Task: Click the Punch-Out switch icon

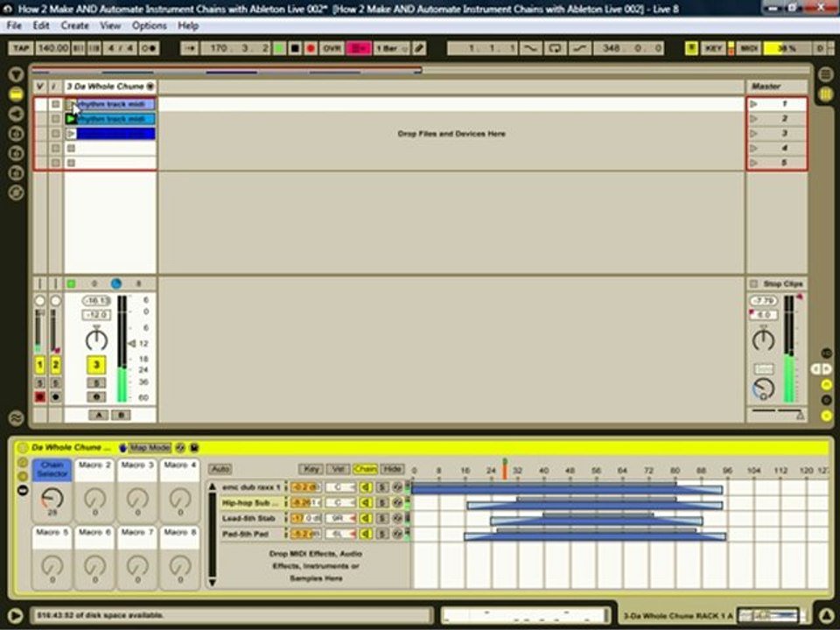Action: point(579,48)
